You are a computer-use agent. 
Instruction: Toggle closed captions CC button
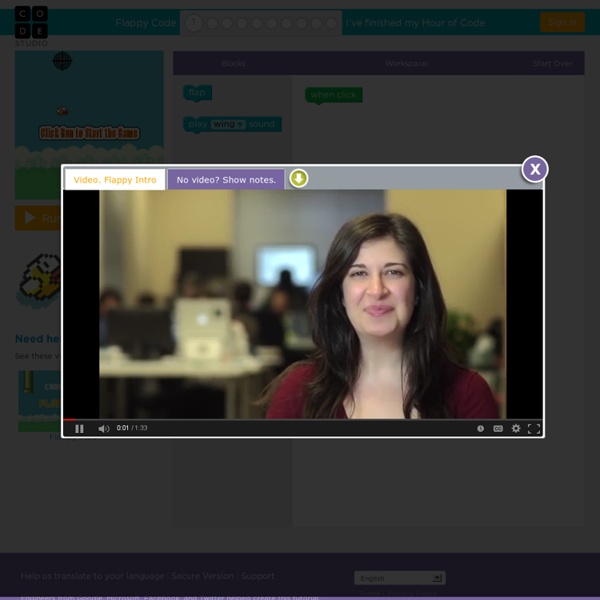click(x=498, y=429)
